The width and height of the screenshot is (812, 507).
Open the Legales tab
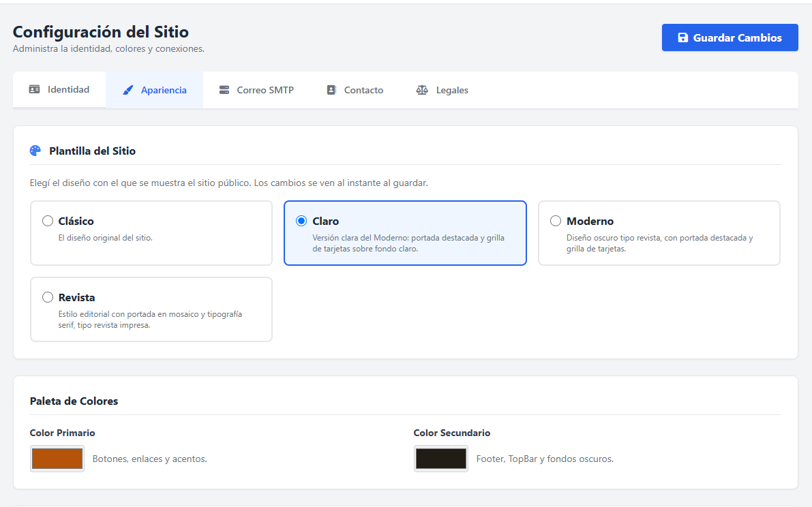pos(442,90)
